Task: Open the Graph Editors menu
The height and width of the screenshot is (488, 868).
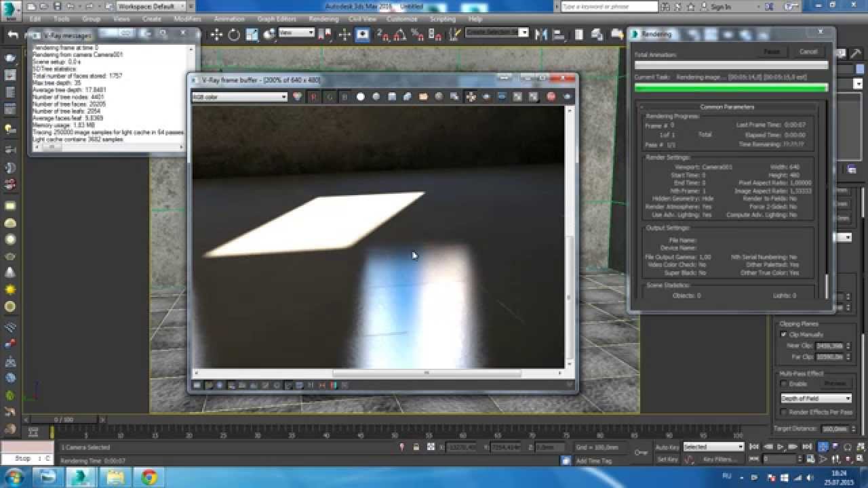Action: [x=278, y=19]
